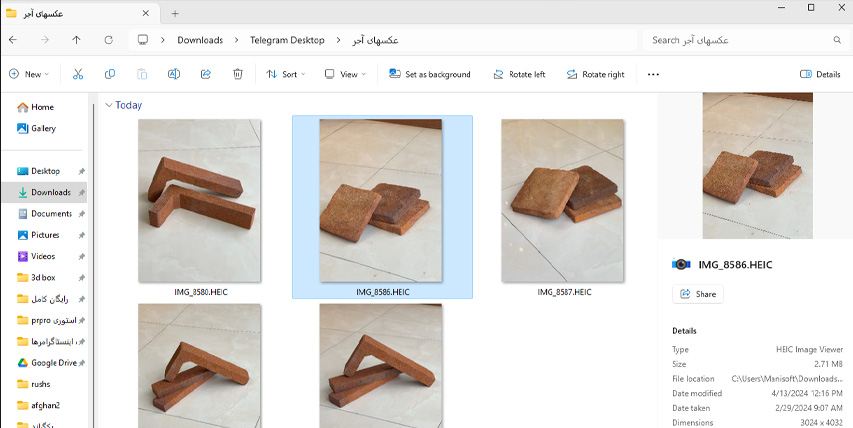Open Gallery in the navigation pane
Screen dimensions: 853x428
(x=36, y=128)
